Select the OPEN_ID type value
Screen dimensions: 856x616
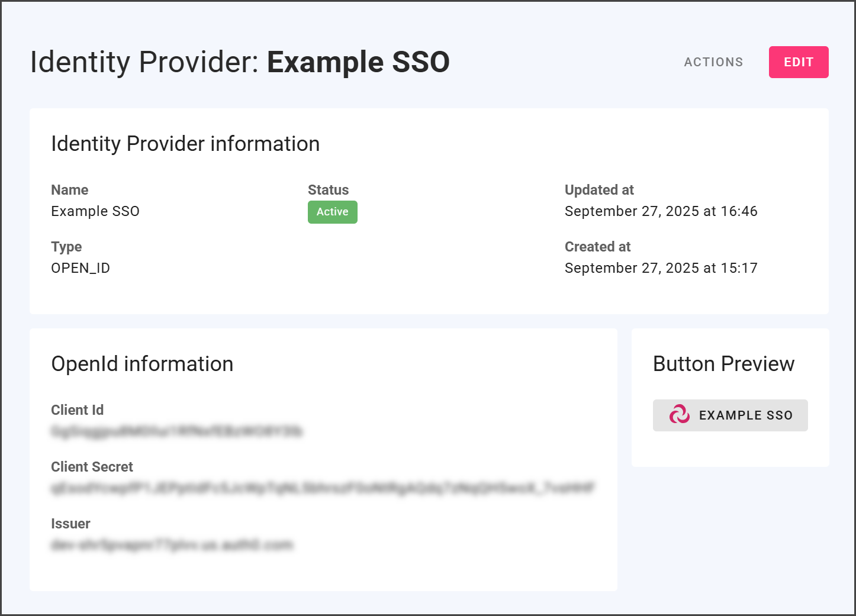pyautogui.click(x=81, y=268)
